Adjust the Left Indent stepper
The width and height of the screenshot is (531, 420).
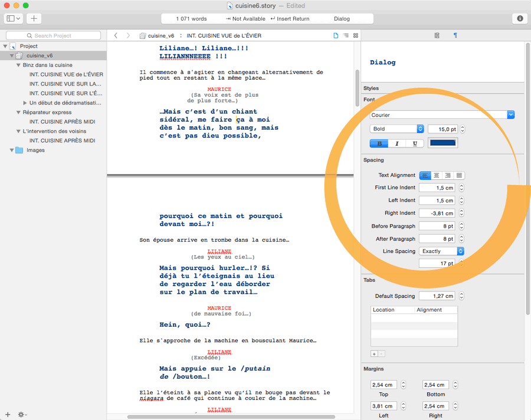click(461, 201)
